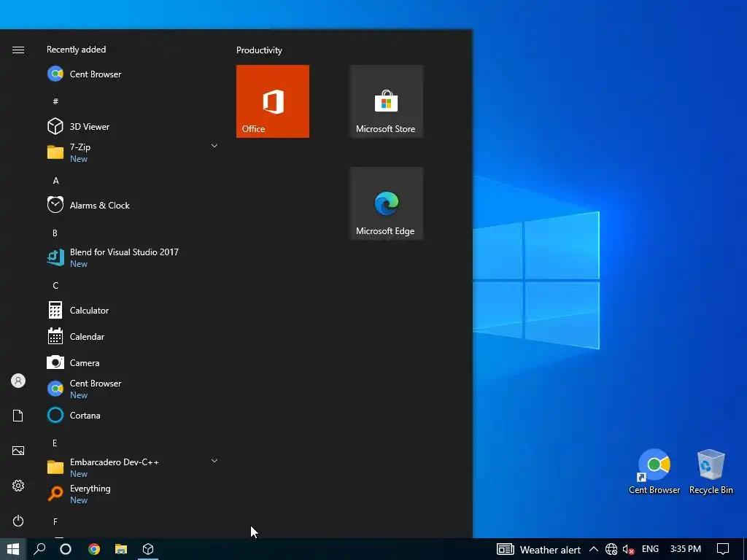Open the 3:35 PM clock flyout
Viewport: 747px width, 560px height.
(x=686, y=549)
